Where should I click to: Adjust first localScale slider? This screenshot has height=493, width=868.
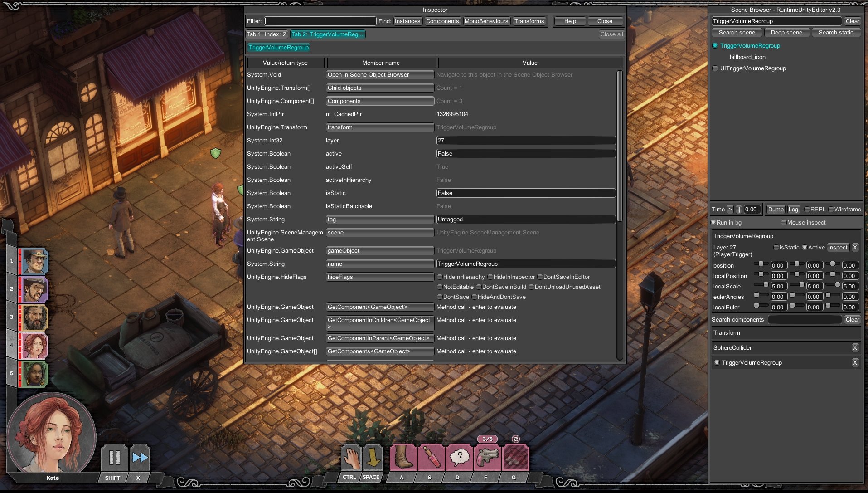761,285
